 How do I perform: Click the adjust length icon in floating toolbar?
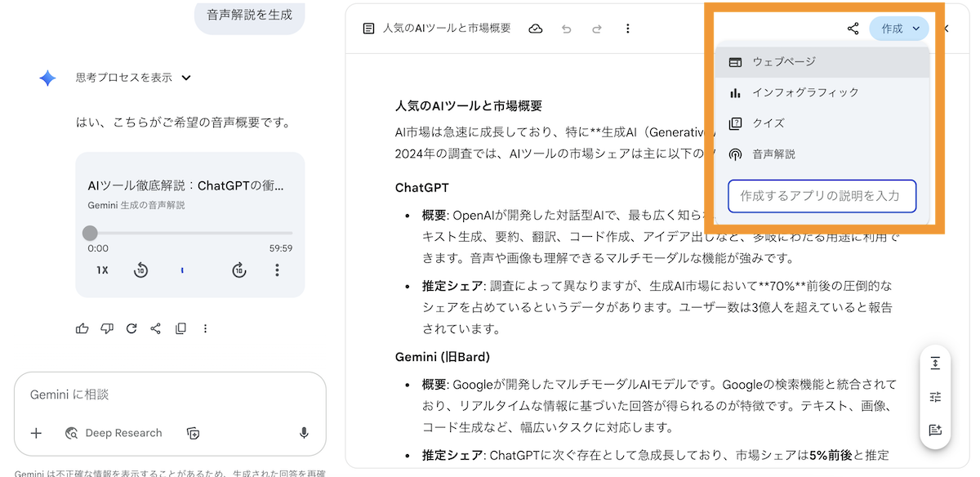pyautogui.click(x=935, y=363)
